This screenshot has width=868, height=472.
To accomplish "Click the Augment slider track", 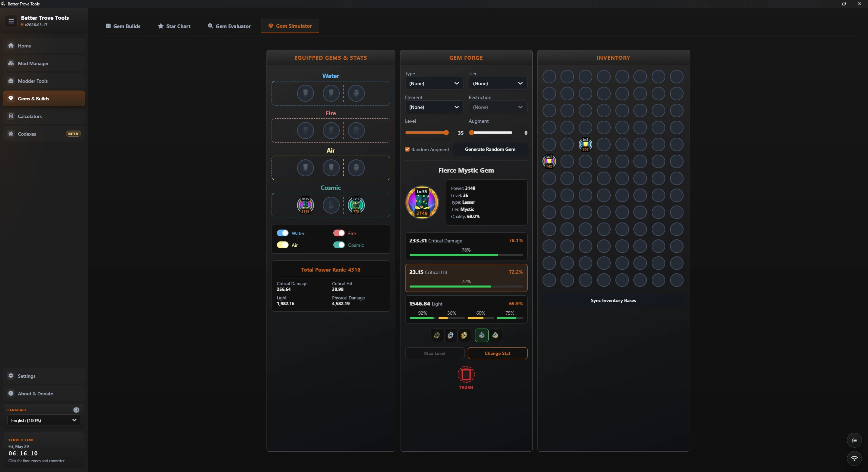I will tap(491, 133).
